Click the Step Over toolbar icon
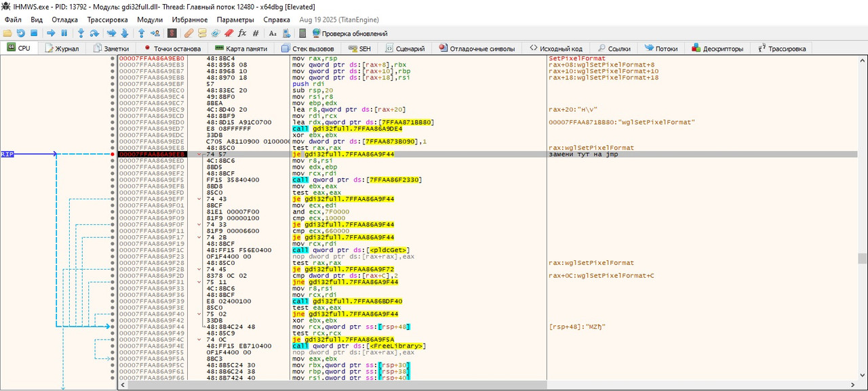The height and width of the screenshot is (391, 868). click(x=94, y=33)
